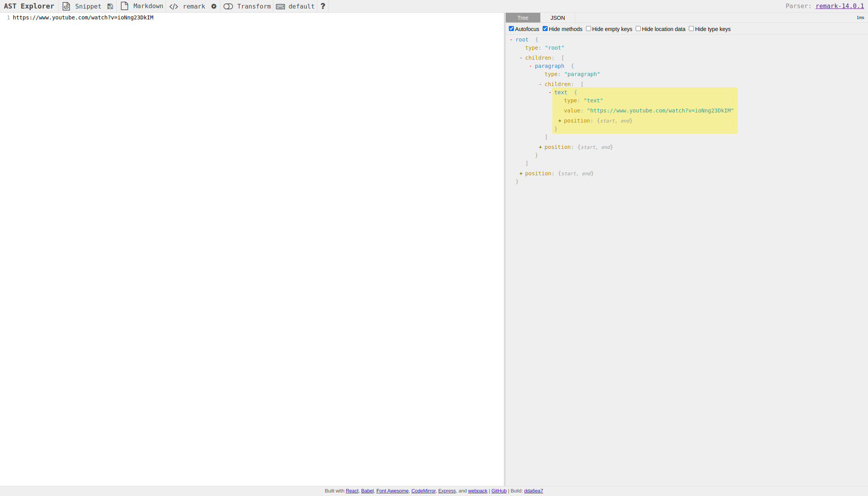Collapse the paragraph node
Image resolution: width=868 pixels, height=496 pixels.
[530, 66]
